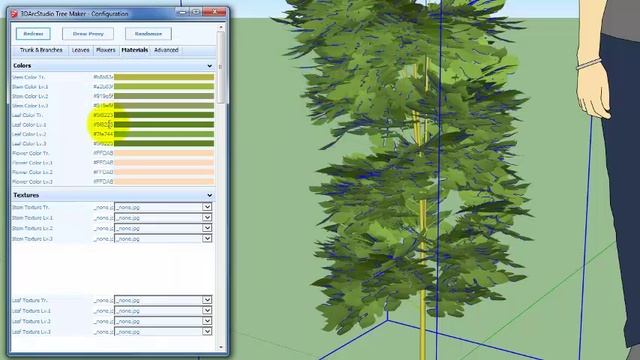
Task: Pick the Stem Color Lv.1 swatch
Action: (x=164, y=87)
